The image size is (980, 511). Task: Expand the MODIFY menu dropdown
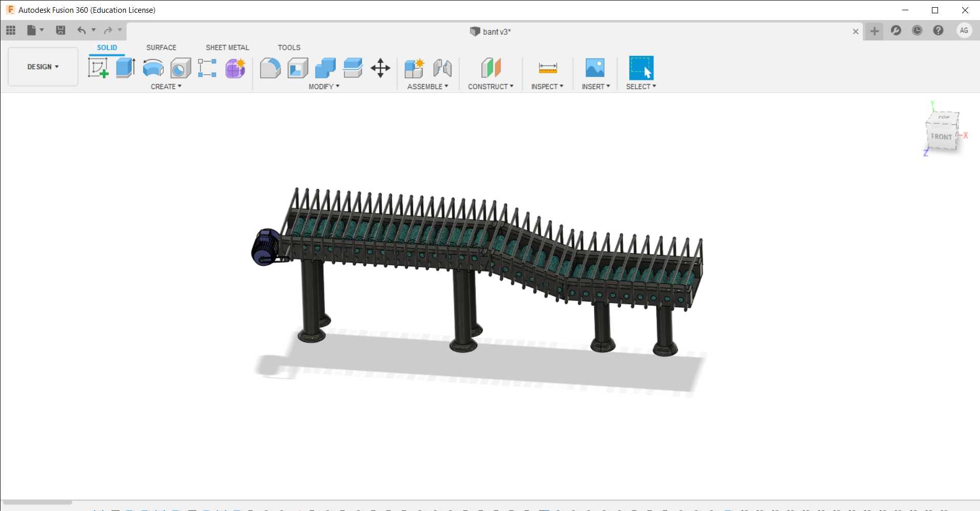pyautogui.click(x=324, y=87)
